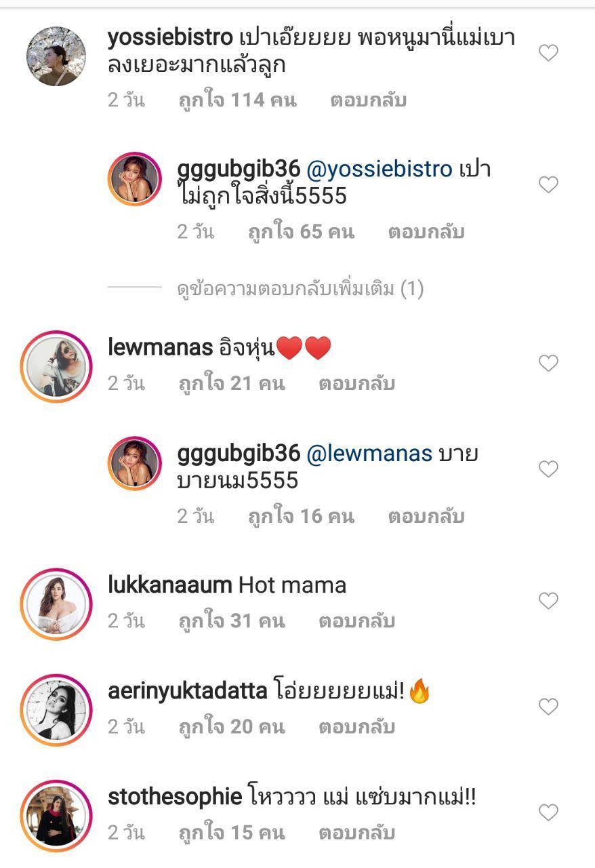View aerinyuktadatta's profile avatar

56,709
